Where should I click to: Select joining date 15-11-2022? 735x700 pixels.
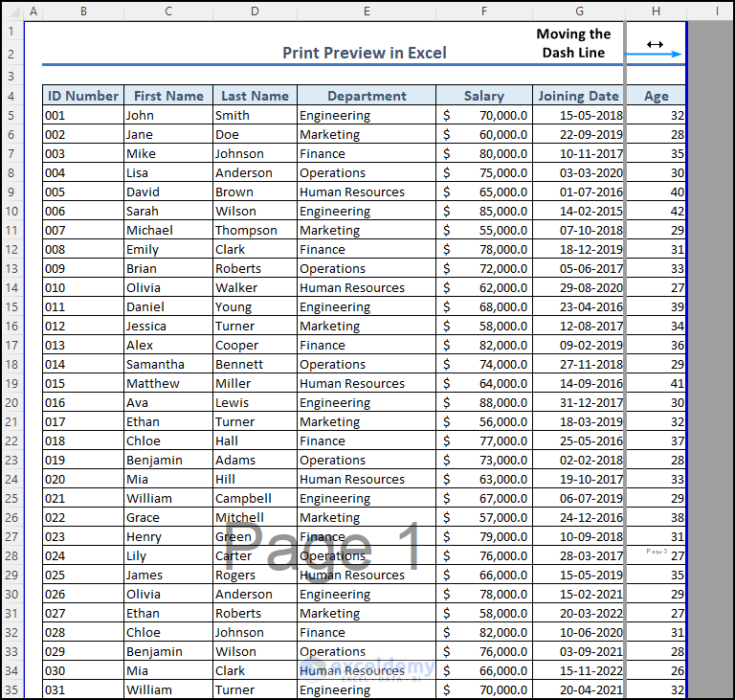tap(578, 671)
